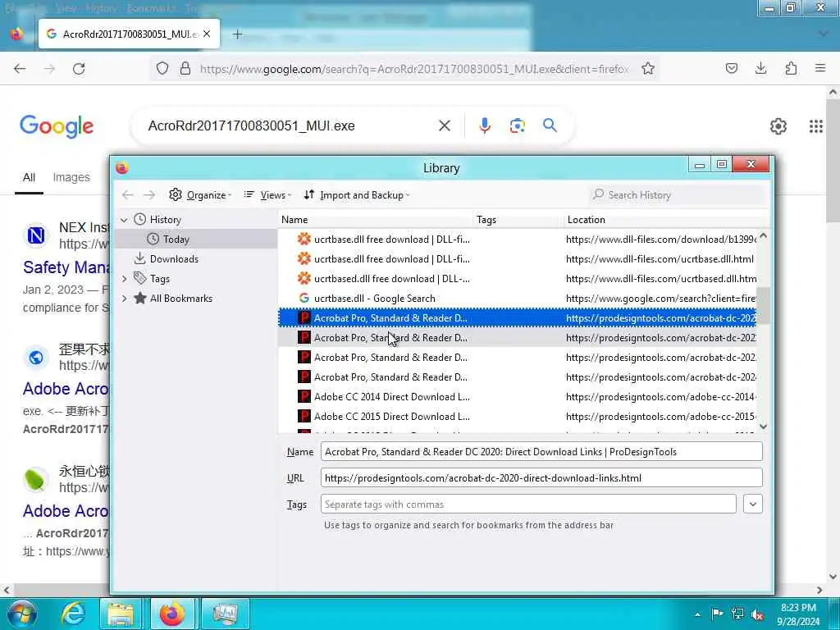Open the Views menu in Library

[267, 195]
